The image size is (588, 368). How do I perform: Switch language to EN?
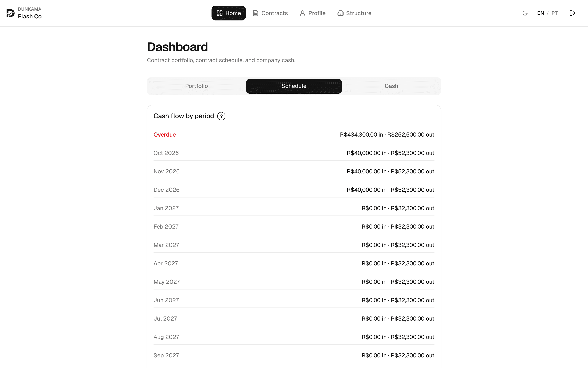[x=540, y=13]
